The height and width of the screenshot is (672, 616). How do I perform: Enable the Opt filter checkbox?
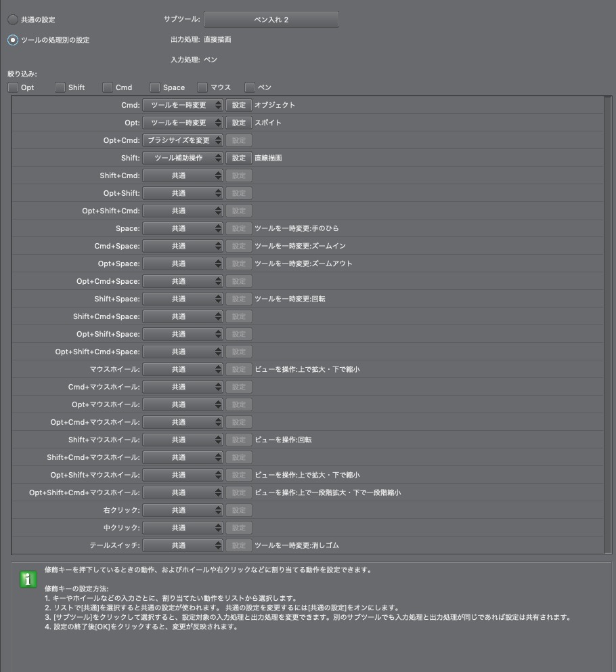point(13,87)
